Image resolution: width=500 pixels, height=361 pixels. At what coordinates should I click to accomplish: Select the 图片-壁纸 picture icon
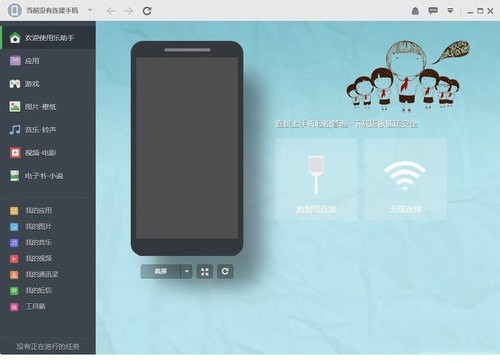coord(15,107)
